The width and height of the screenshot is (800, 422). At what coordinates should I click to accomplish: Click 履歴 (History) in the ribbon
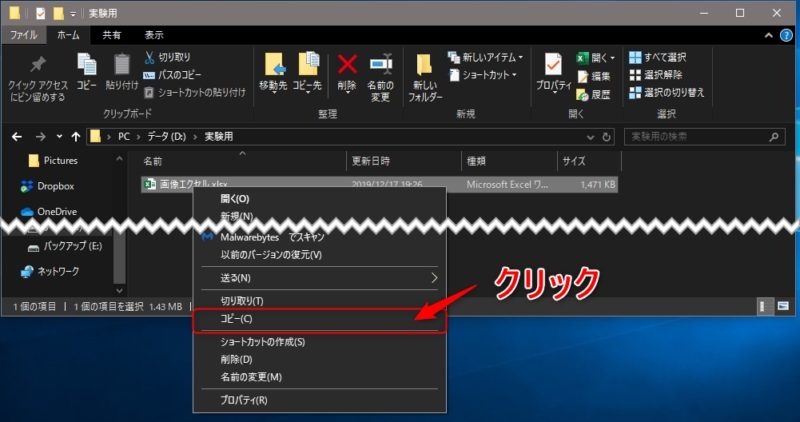pyautogui.click(x=593, y=94)
